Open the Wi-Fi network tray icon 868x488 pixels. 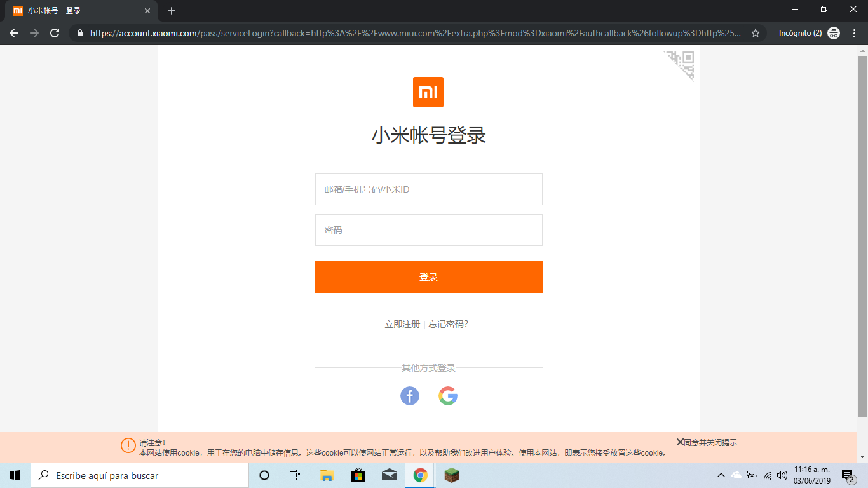pos(768,475)
